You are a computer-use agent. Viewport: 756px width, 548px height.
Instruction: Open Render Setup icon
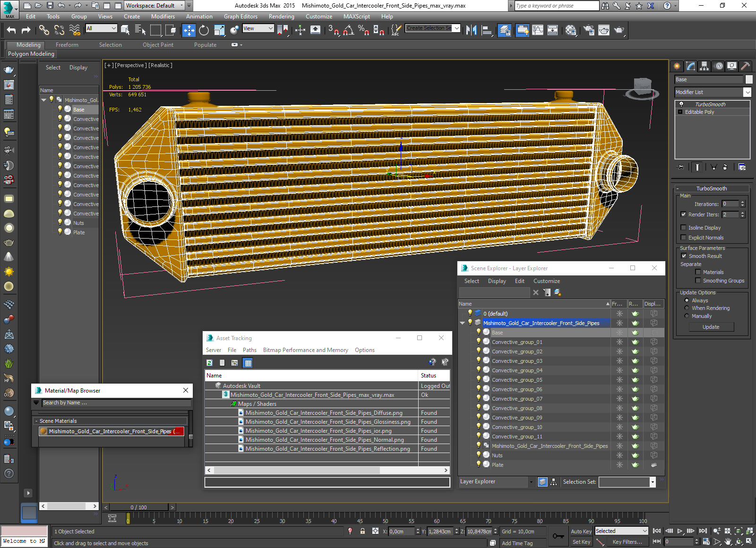[589, 30]
